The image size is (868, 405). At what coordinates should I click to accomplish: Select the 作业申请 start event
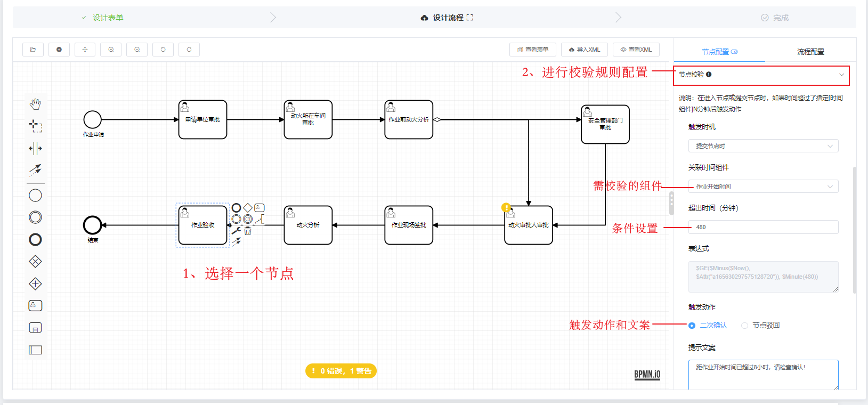93,119
